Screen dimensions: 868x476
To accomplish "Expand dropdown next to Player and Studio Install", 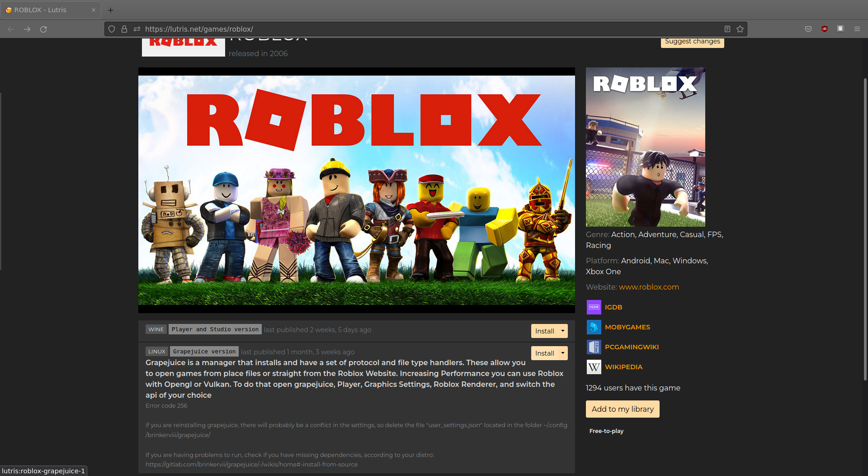I will point(563,331).
